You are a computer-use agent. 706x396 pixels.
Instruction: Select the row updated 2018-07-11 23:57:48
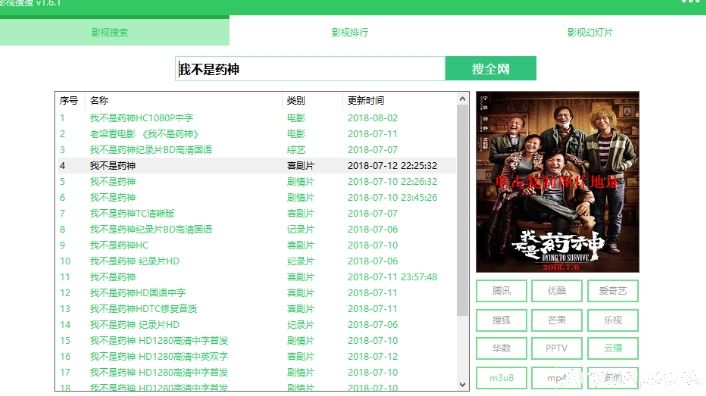(256, 277)
